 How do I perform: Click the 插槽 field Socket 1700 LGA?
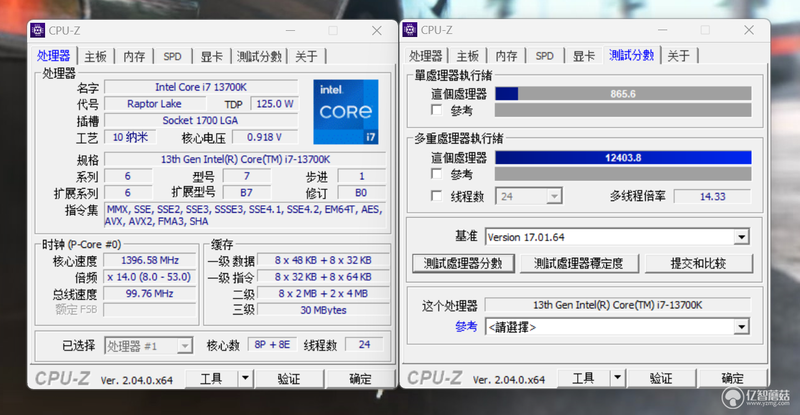tap(201, 120)
